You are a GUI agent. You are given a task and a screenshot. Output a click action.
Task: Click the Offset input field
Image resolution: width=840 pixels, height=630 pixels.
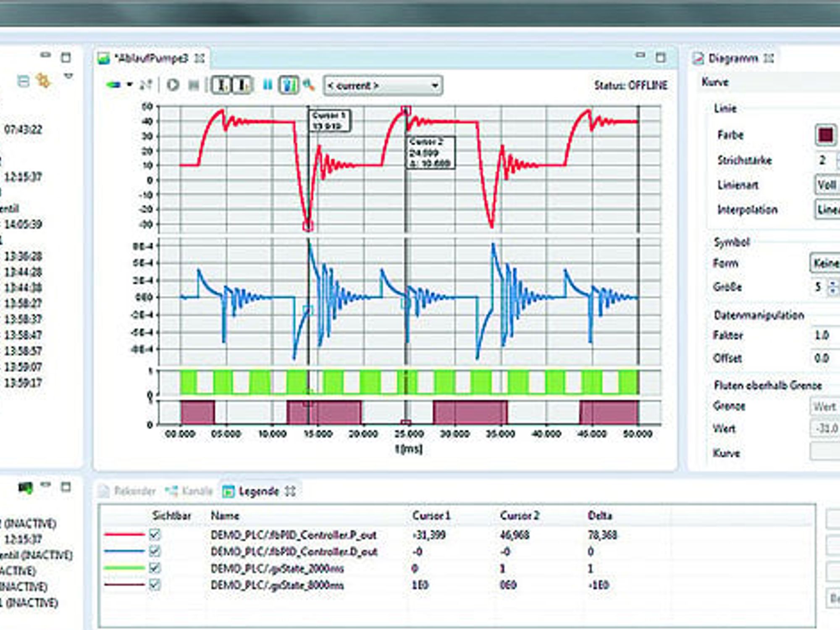coord(825,358)
